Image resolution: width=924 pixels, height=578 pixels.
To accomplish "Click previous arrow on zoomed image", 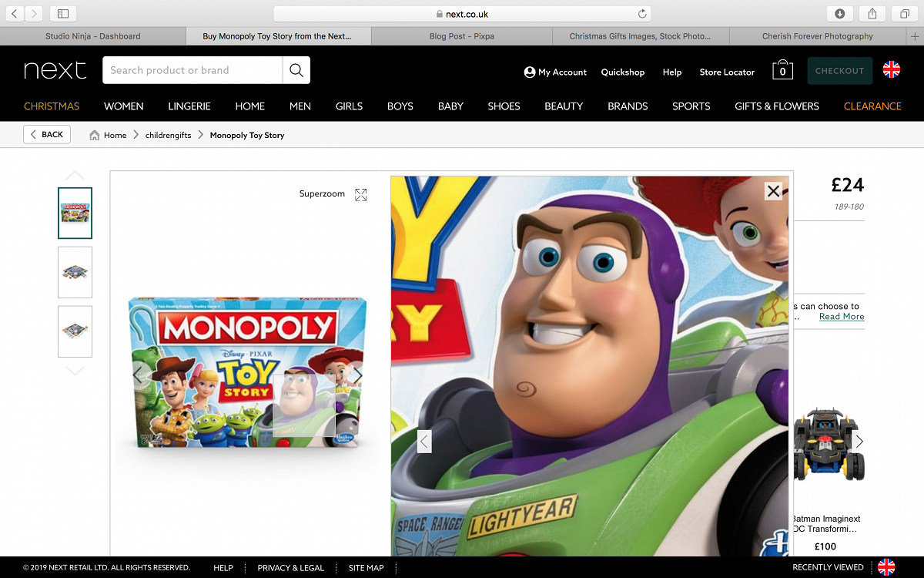I will click(x=424, y=442).
